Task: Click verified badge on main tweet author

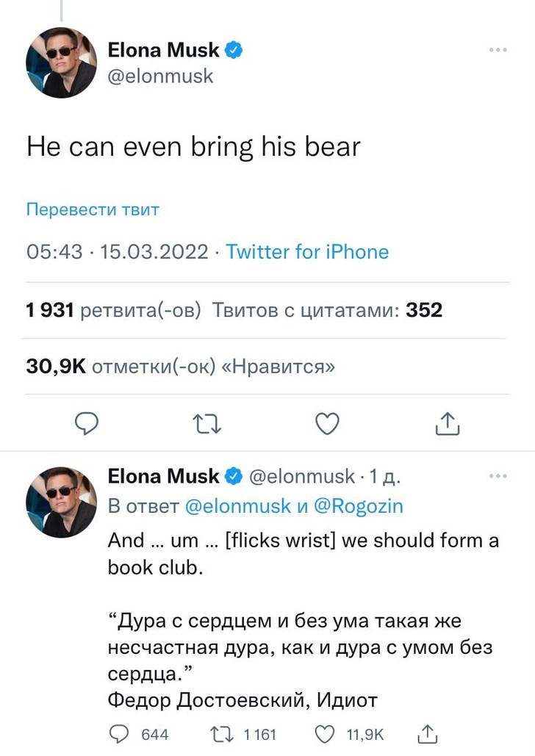Action: [x=234, y=50]
